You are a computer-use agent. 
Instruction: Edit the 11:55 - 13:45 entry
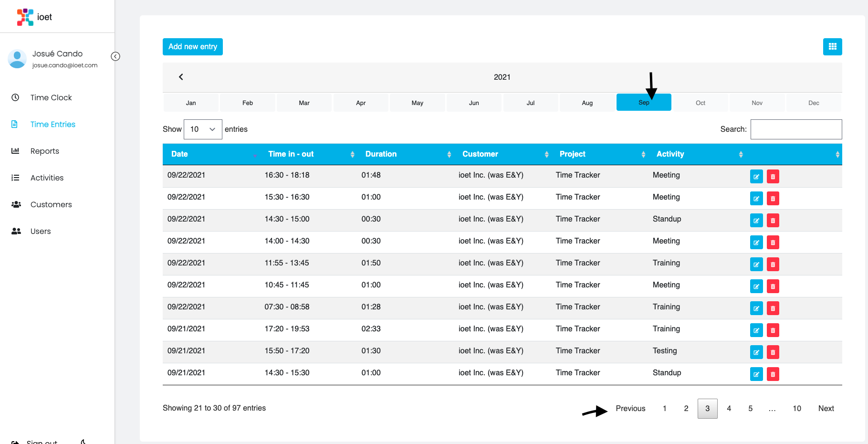[756, 264]
